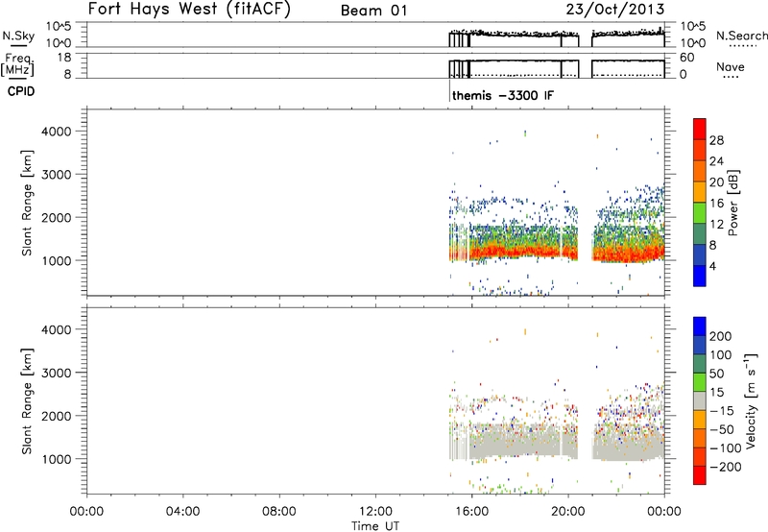768x532 pixels.
Task: Click the 'Time UT' axis label
Action: pos(375,526)
